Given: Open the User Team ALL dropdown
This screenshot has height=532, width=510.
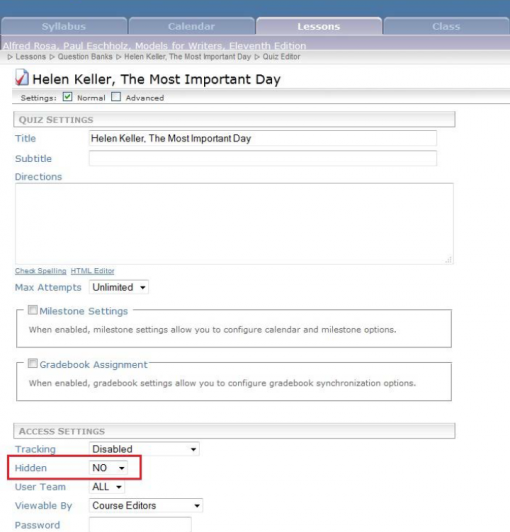Looking at the screenshot, I should (x=107, y=487).
